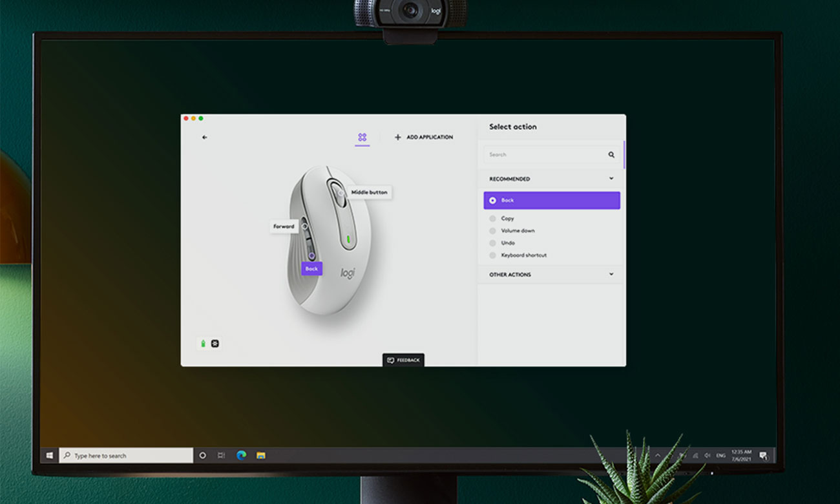Viewport: 840px width, 504px height.
Task: Select the all applications grid icon
Action: 362,137
